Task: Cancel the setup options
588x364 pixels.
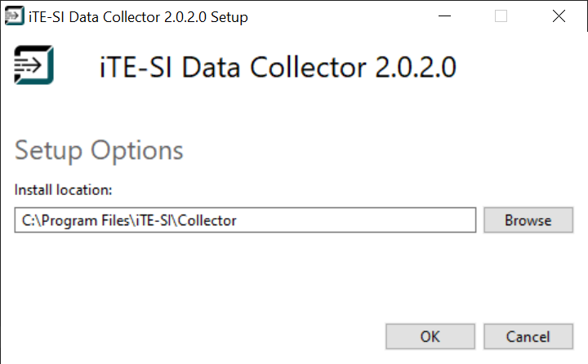Action: [x=528, y=336]
